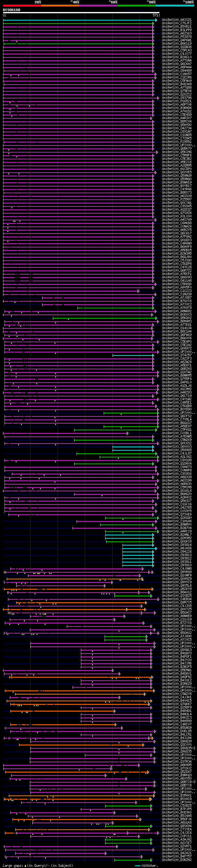Click the orange alignment bar of UniRef100_Q9M7I5
197x868 pixels.
coord(82,603)
